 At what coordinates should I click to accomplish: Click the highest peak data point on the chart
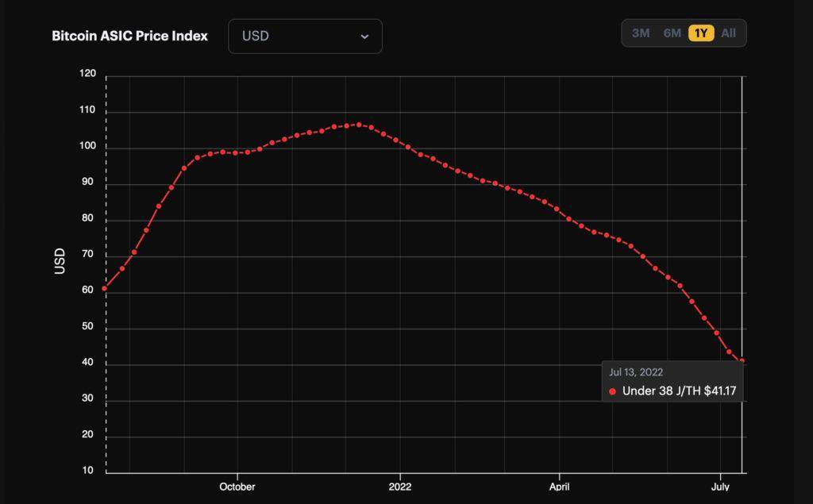point(359,125)
